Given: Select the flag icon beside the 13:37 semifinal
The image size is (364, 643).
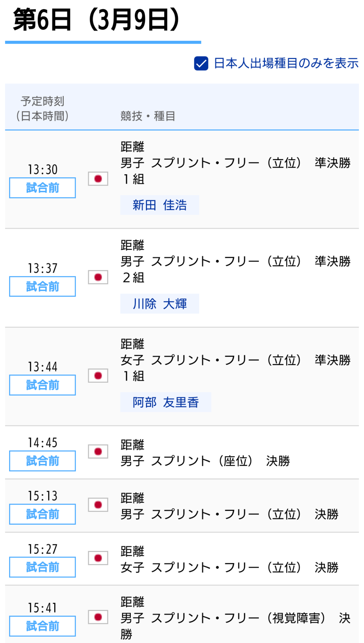Looking at the screenshot, I should click(x=98, y=277).
